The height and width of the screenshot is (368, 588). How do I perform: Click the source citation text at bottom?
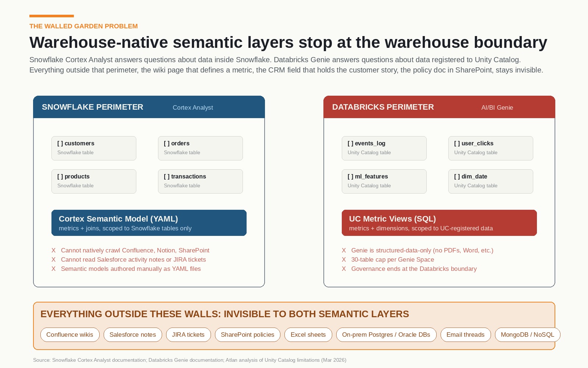click(x=190, y=360)
